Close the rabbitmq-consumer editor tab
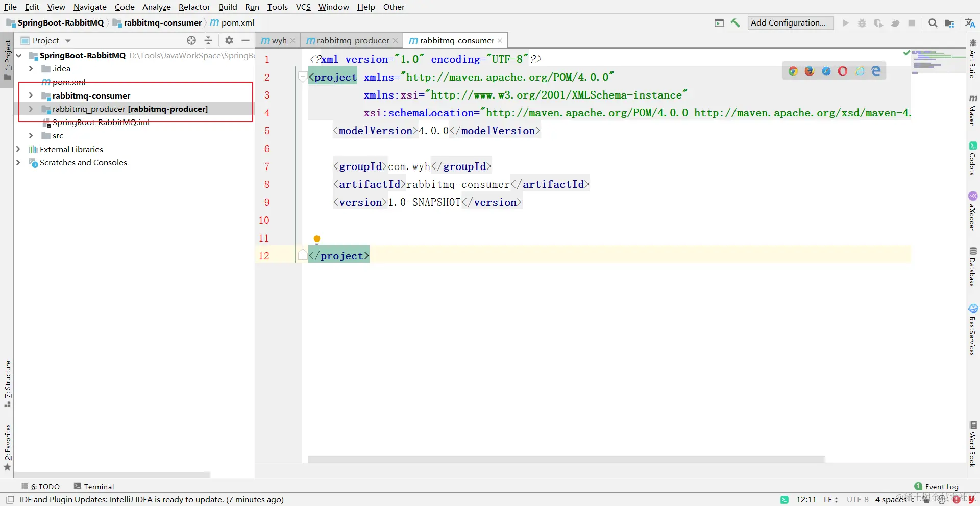This screenshot has width=980, height=506. click(x=500, y=41)
